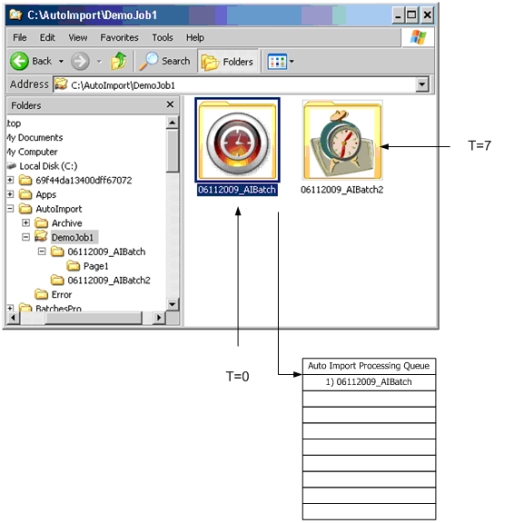Click the tree scroll down arrow
Image resolution: width=524 pixels, height=523 pixels.
[x=172, y=304]
